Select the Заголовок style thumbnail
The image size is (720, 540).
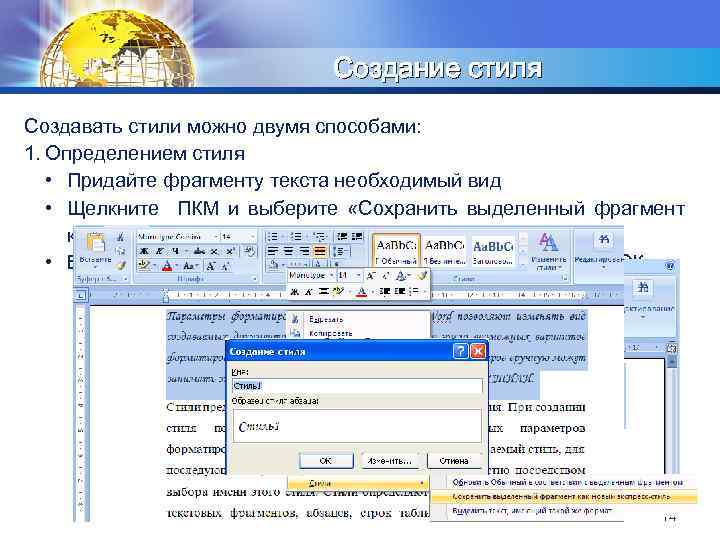click(493, 251)
